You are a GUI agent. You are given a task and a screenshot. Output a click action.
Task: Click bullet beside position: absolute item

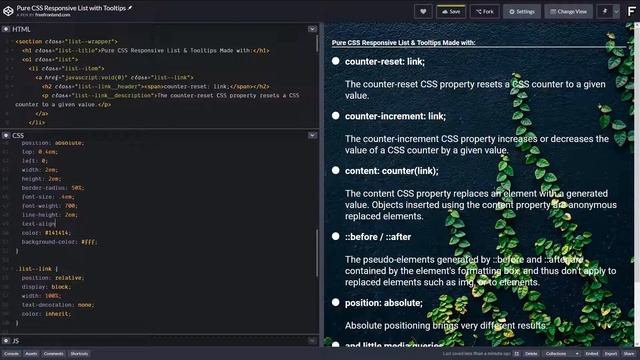pos(336,302)
